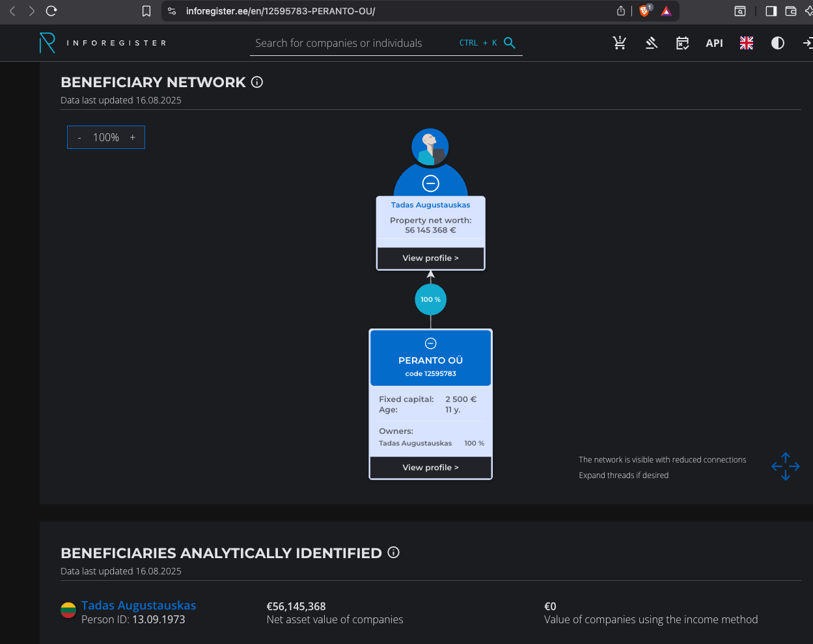The height and width of the screenshot is (644, 813).
Task: Go back with browser back arrow
Action: [x=12, y=11]
